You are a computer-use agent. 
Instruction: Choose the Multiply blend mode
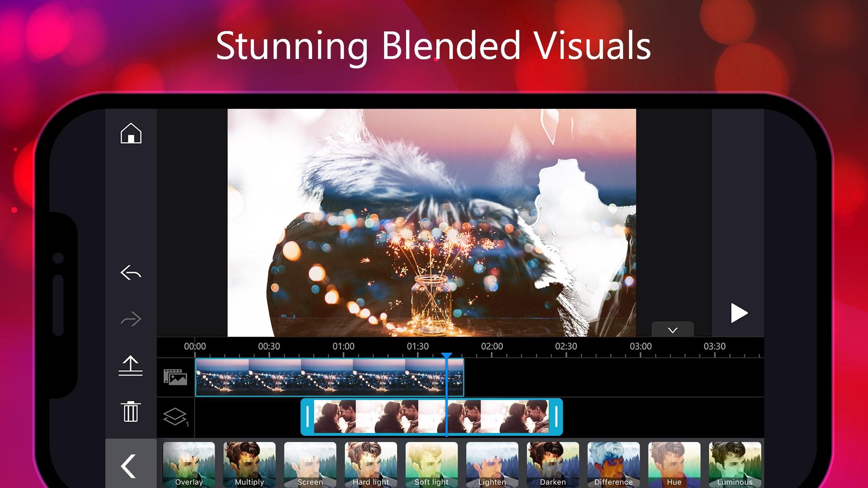pyautogui.click(x=250, y=465)
